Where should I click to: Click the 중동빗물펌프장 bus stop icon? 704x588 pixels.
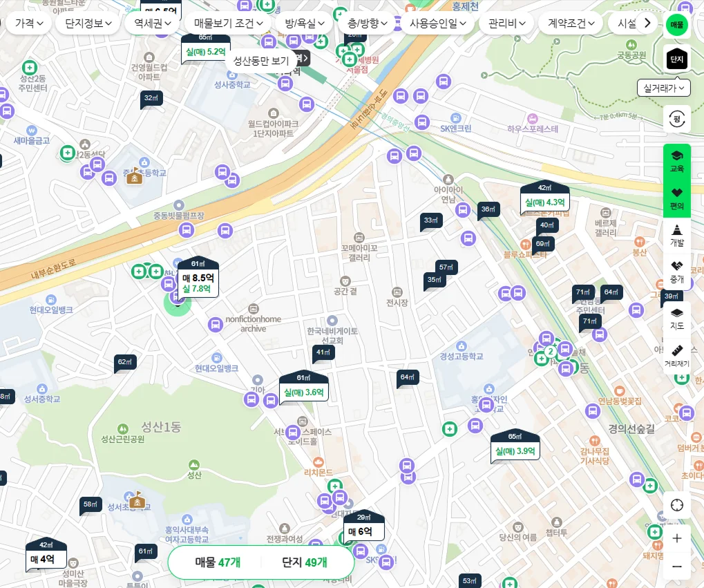tap(186, 231)
